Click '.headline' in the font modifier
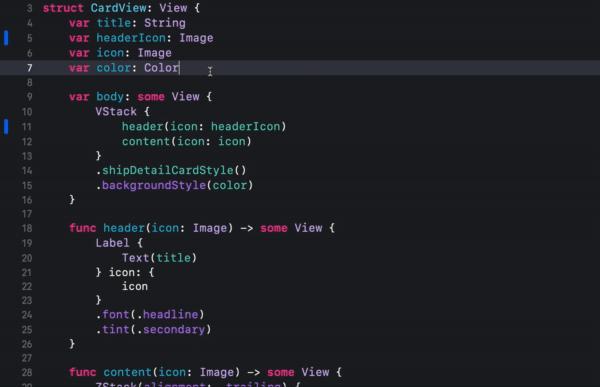The height and width of the screenshot is (387, 600). click(168, 315)
